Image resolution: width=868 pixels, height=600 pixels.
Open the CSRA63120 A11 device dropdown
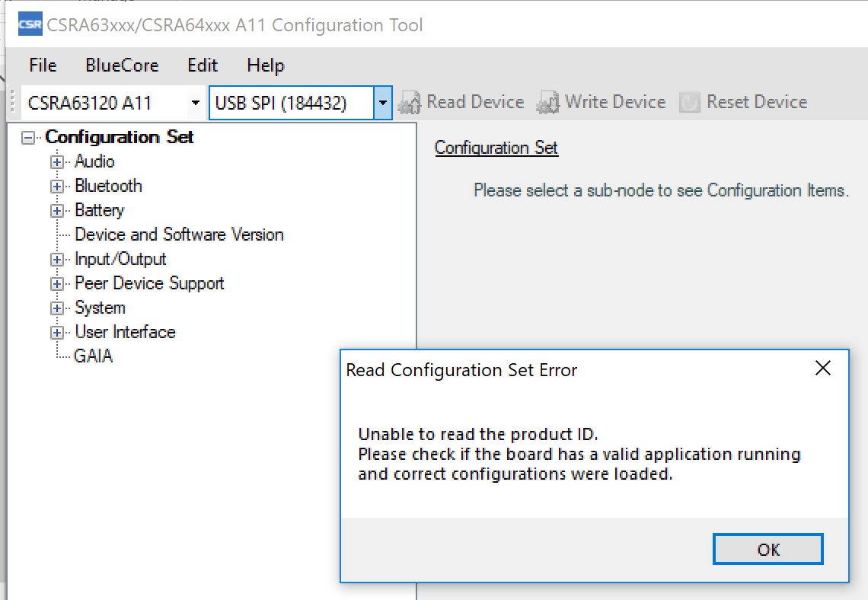click(x=195, y=103)
